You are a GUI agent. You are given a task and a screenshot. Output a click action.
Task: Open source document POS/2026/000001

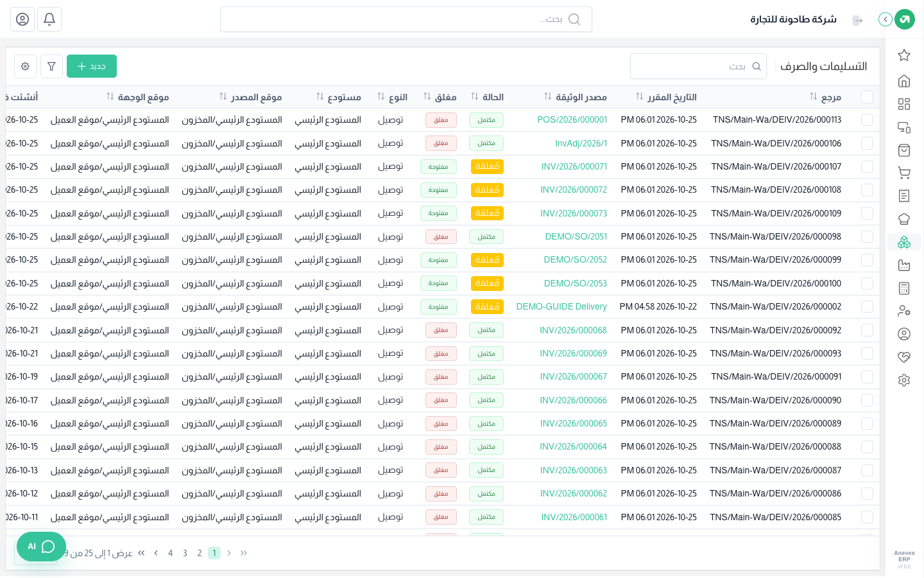tap(572, 120)
